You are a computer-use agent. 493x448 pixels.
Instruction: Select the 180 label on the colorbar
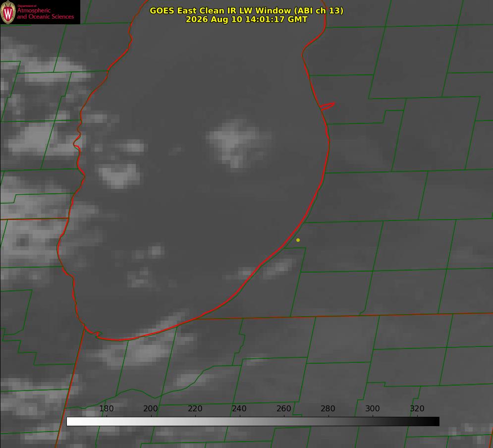[x=106, y=408]
